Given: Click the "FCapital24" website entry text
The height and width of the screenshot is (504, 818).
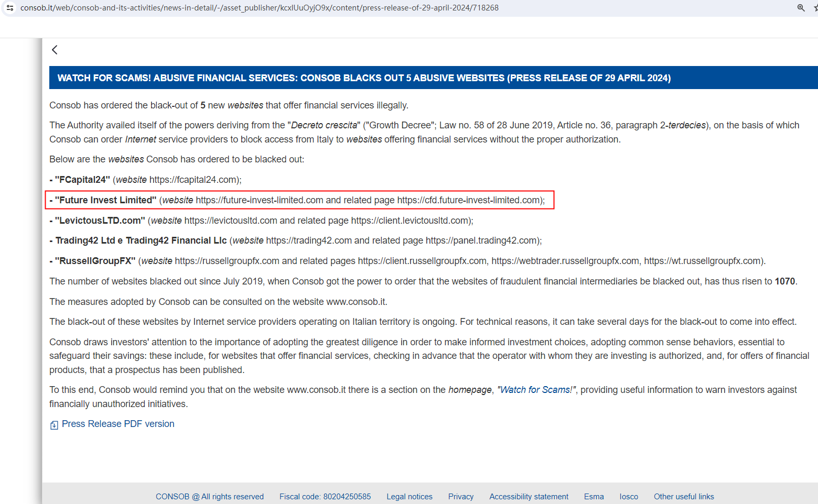Looking at the screenshot, I should [x=145, y=180].
